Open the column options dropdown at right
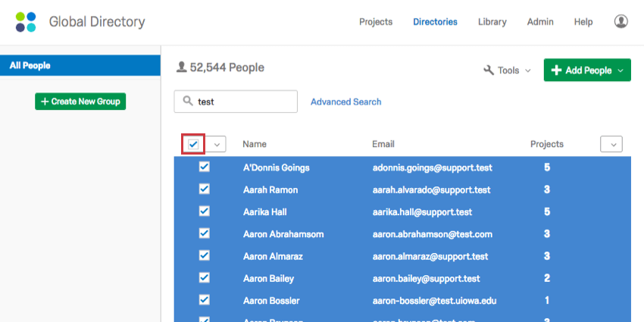 click(611, 144)
